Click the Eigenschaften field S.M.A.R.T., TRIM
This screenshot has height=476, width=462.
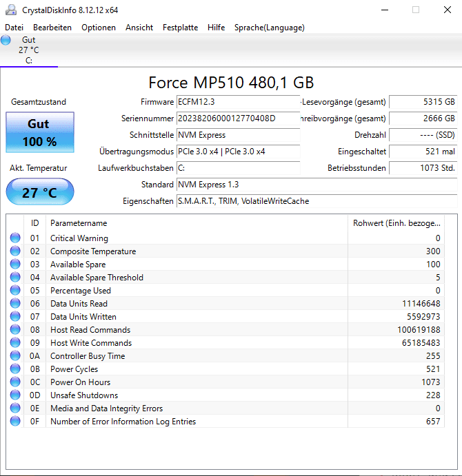tap(317, 201)
